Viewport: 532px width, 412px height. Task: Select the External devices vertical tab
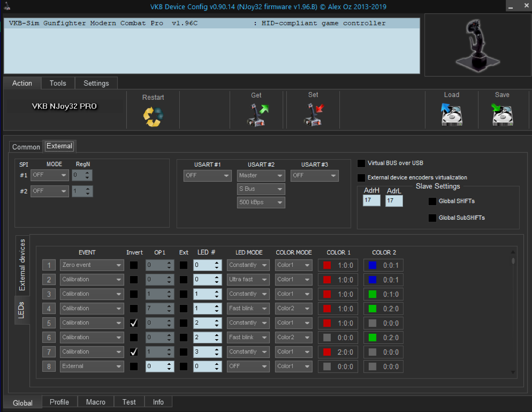(22, 265)
